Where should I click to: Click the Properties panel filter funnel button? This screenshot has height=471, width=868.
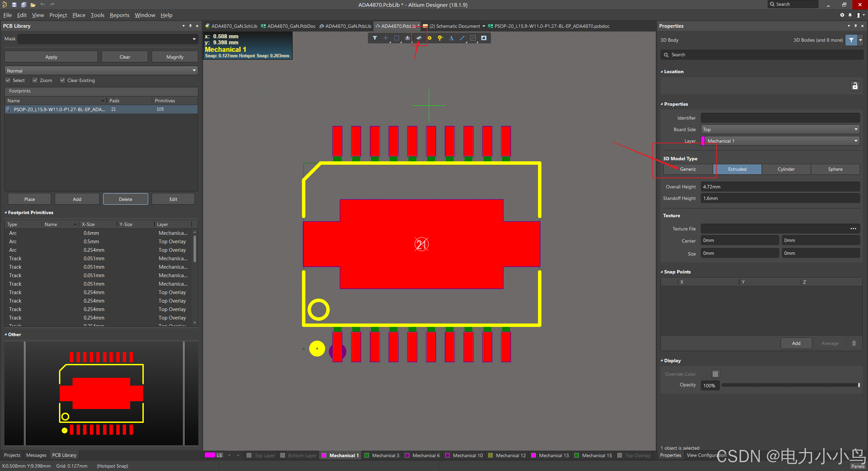pos(851,40)
